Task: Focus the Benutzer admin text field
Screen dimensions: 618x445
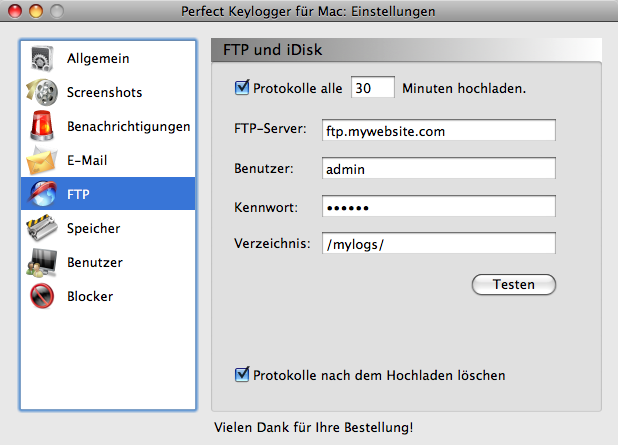Action: coord(439,168)
